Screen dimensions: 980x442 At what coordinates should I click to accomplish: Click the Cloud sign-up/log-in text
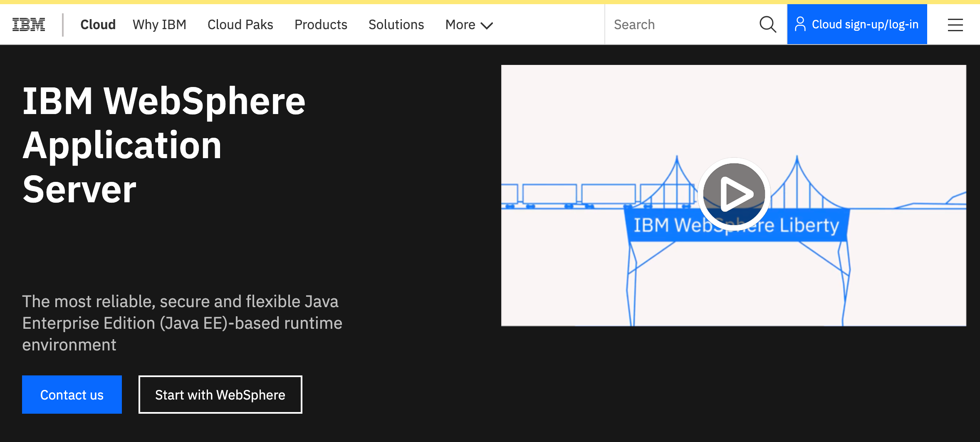pos(865,25)
